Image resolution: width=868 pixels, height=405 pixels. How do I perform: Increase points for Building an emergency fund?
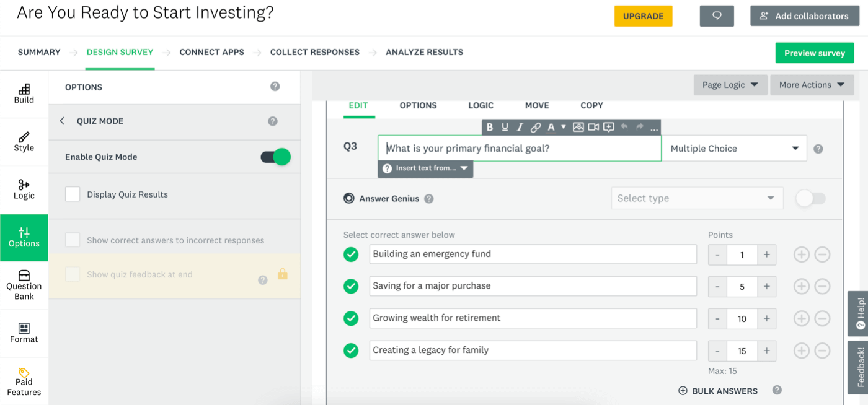coord(767,255)
